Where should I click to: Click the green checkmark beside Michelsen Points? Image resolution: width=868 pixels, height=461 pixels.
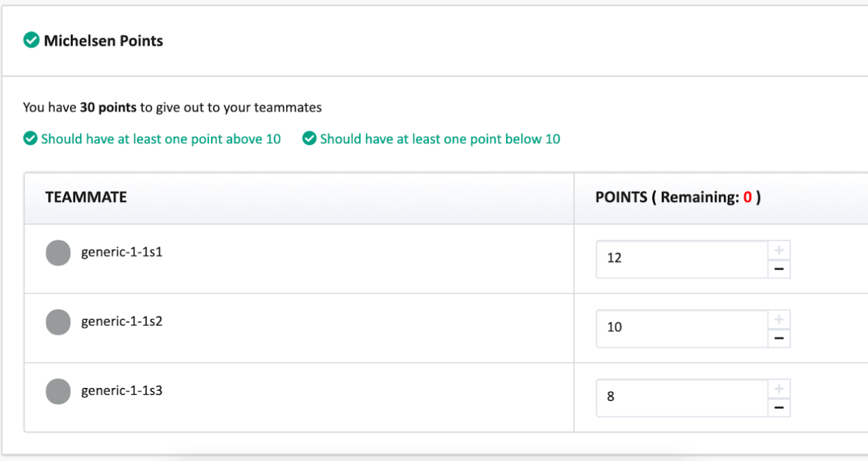click(x=31, y=41)
